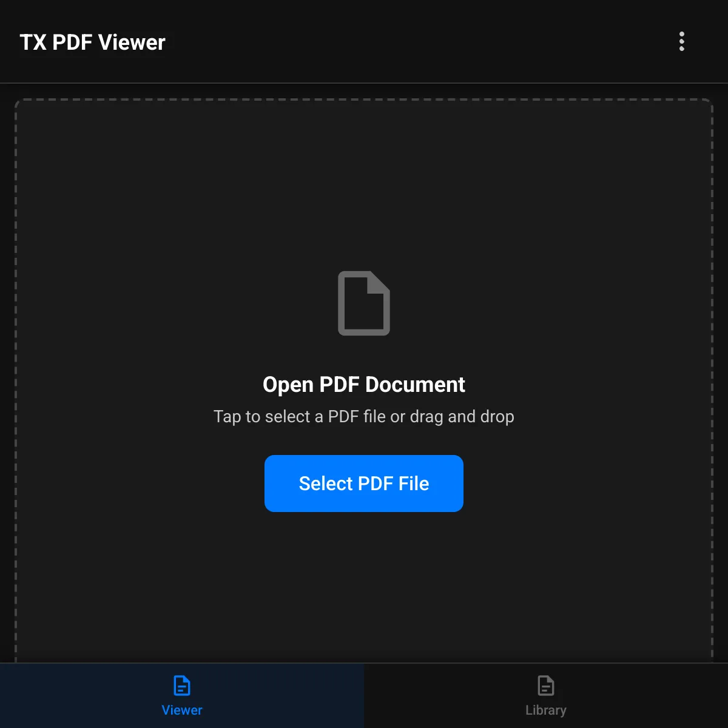
Task: Open the three-dot overflow menu
Action: (x=682, y=41)
